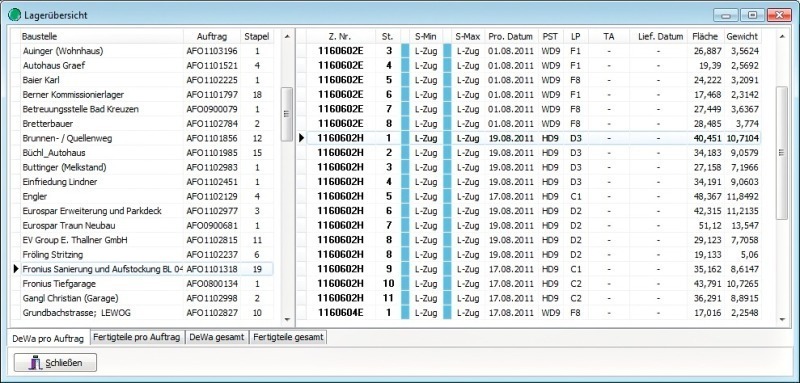Select EV Group E. Thallner GmbH row
This screenshot has height=383, width=800.
(x=146, y=240)
